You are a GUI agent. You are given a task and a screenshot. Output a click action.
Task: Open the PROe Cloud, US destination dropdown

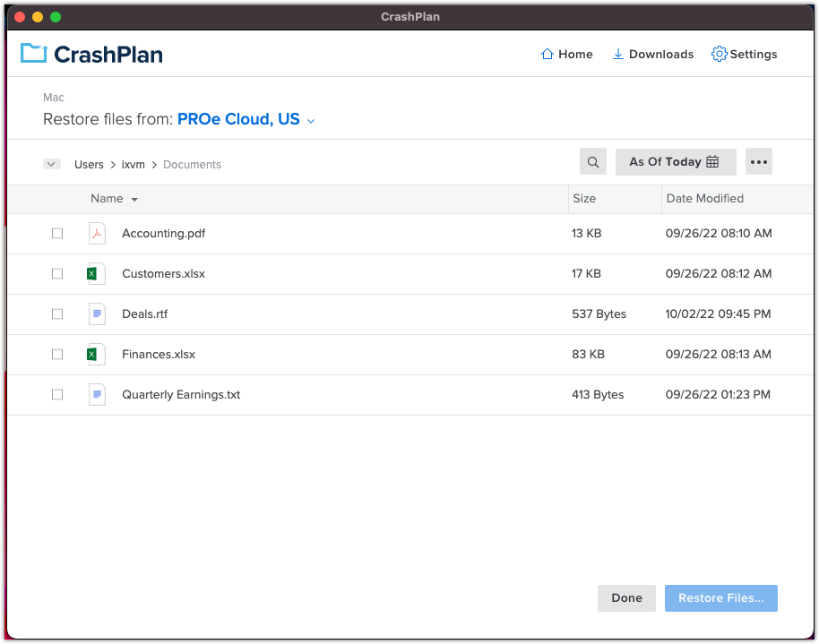[246, 120]
